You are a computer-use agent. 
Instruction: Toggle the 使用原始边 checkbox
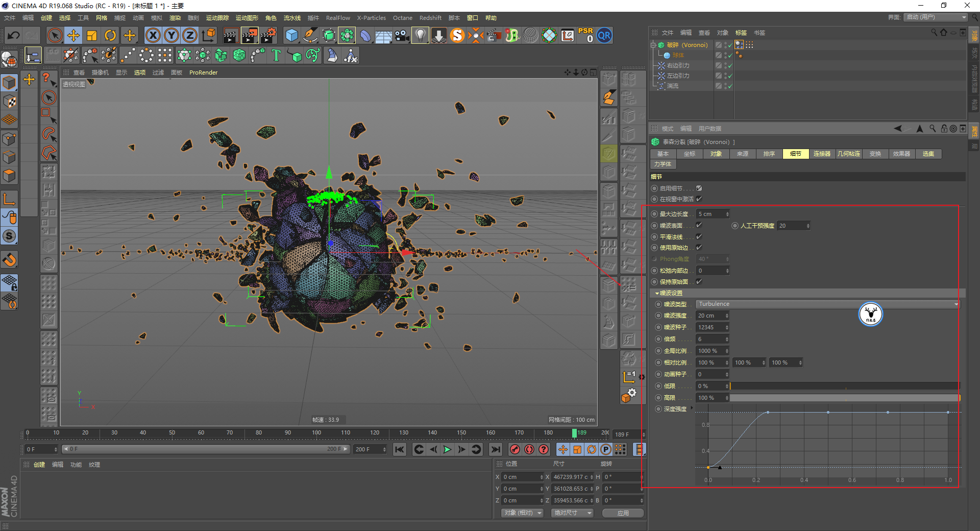click(x=699, y=248)
